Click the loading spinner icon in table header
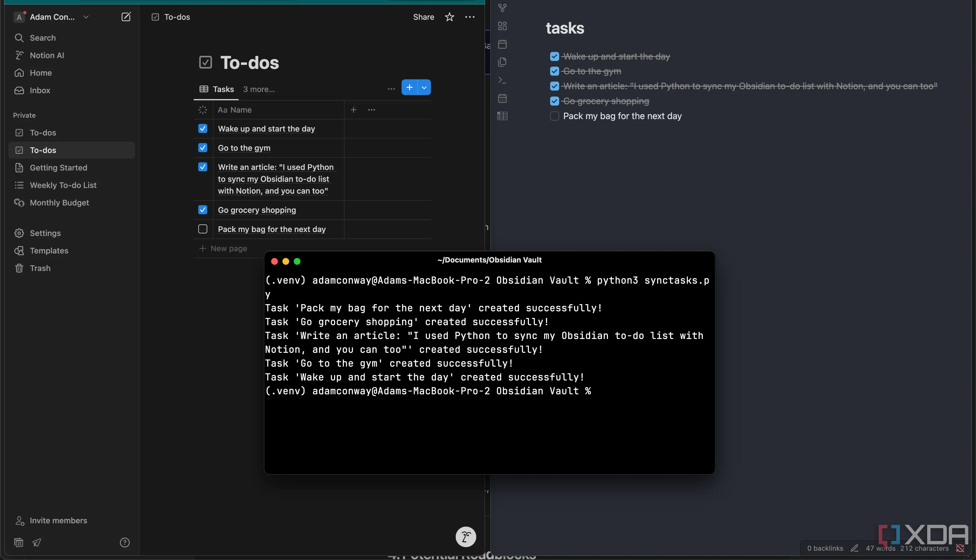The image size is (976, 560). [203, 110]
